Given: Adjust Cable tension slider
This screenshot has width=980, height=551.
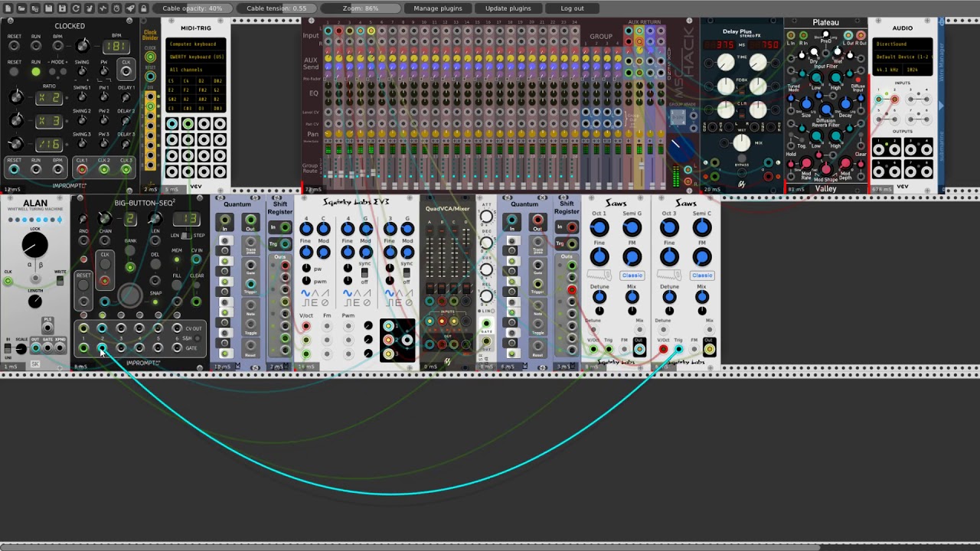Looking at the screenshot, I should point(276,8).
